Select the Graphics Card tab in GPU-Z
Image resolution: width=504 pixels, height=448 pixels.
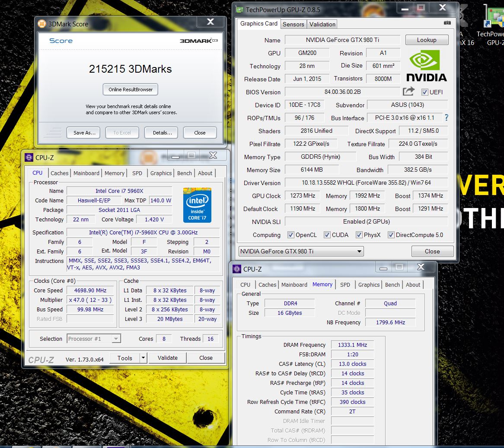259,23
